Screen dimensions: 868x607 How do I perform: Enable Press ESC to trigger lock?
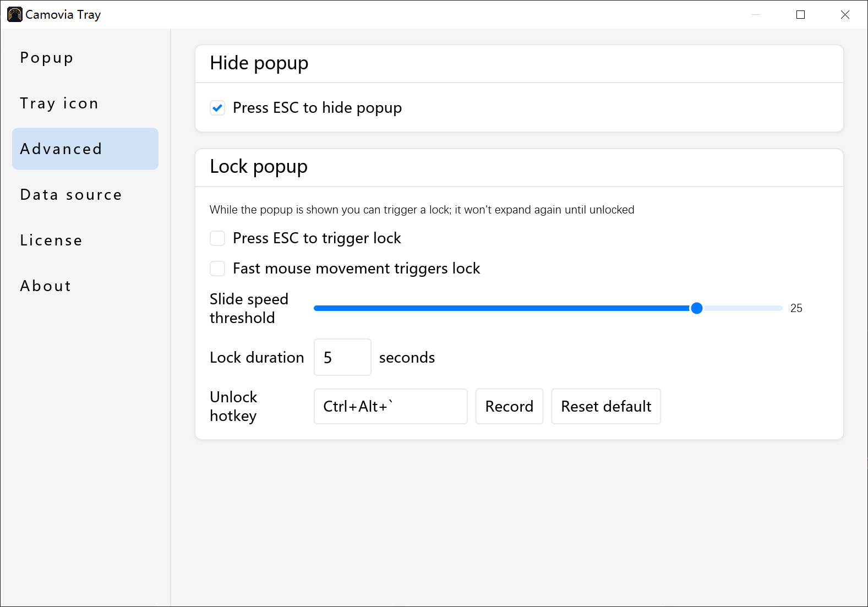217,238
